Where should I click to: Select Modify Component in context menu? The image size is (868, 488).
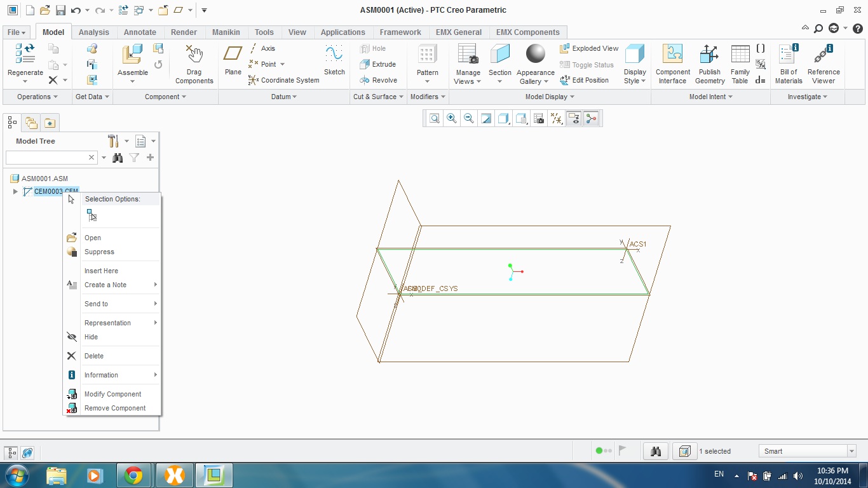(x=112, y=394)
